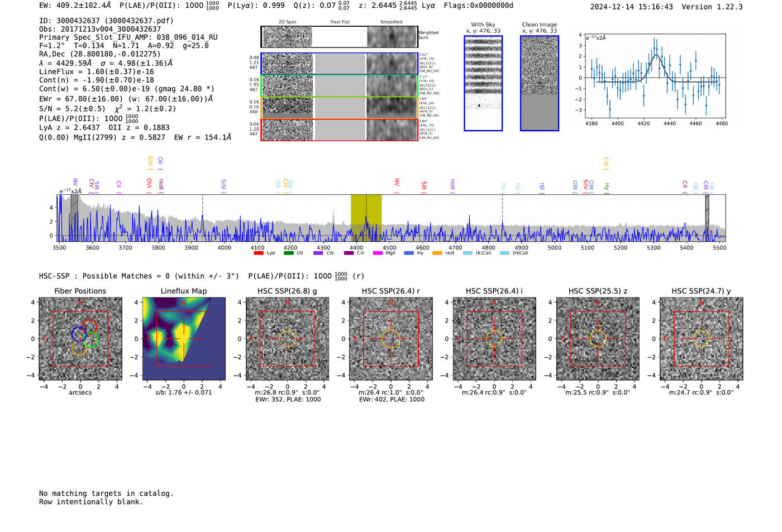The image size is (782, 532).
Task: Click the red Lyα legend swatch
Action: (x=259, y=253)
